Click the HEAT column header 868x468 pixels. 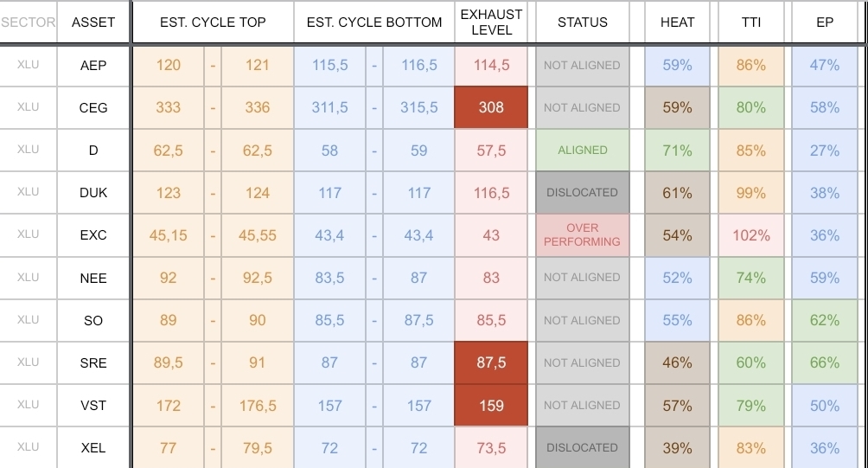point(677,22)
